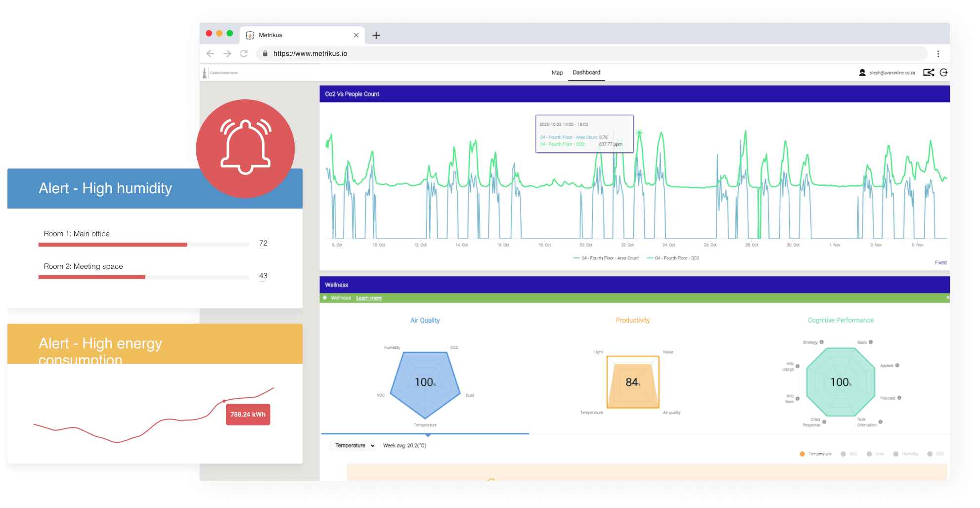Click the browser refresh icon
The height and width of the screenshot is (508, 980).
pyautogui.click(x=244, y=53)
